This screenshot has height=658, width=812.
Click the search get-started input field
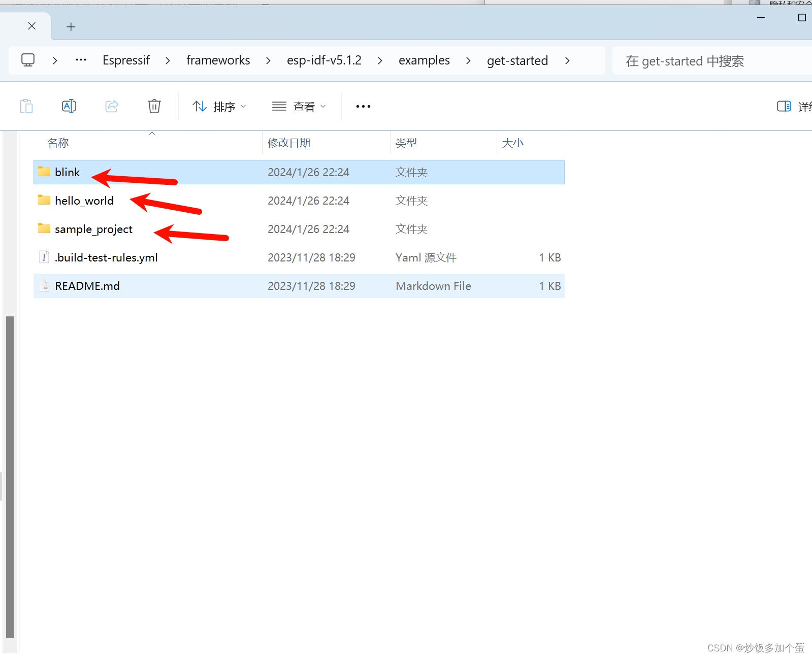tap(712, 61)
